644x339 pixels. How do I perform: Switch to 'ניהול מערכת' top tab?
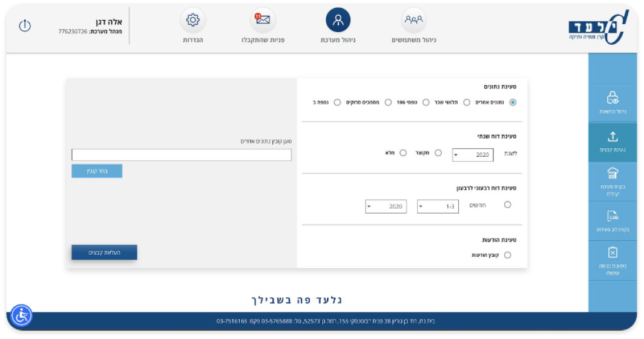coord(338,20)
